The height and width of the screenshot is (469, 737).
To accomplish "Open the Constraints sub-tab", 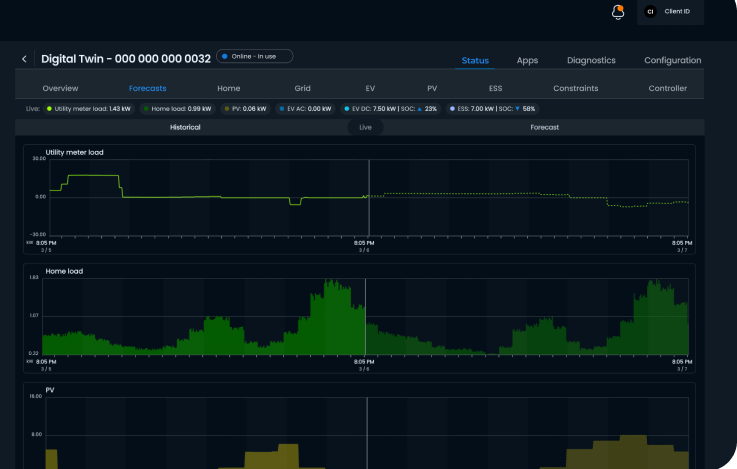I will [575, 88].
